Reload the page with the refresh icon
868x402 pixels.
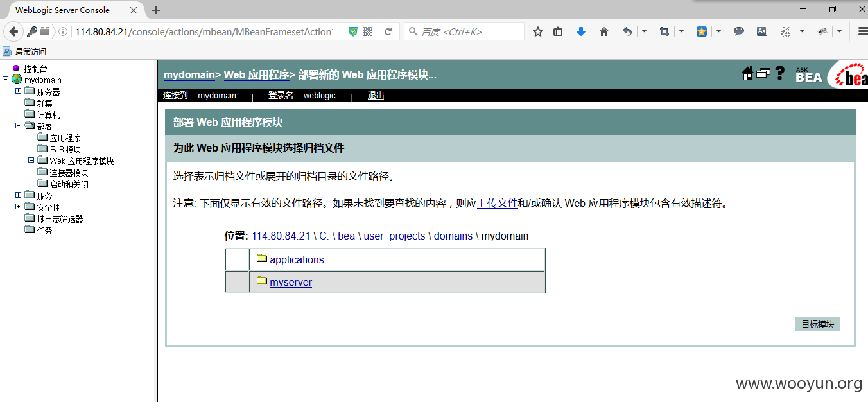pos(388,31)
